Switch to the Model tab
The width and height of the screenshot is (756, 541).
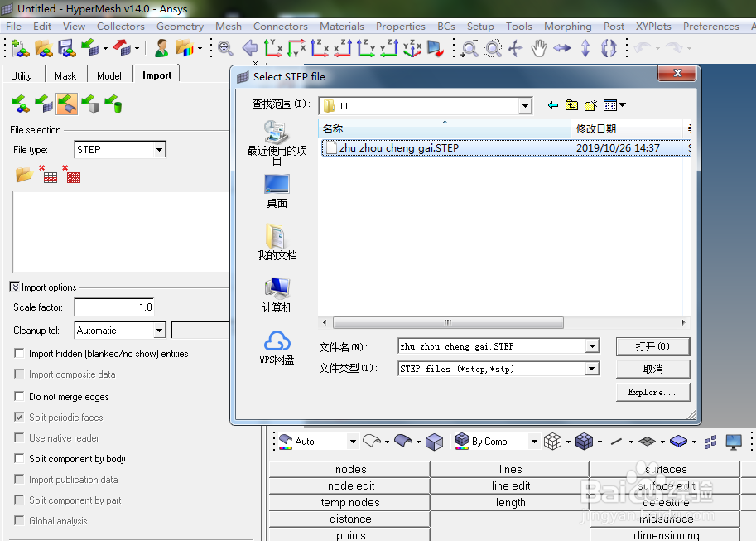pyautogui.click(x=109, y=75)
